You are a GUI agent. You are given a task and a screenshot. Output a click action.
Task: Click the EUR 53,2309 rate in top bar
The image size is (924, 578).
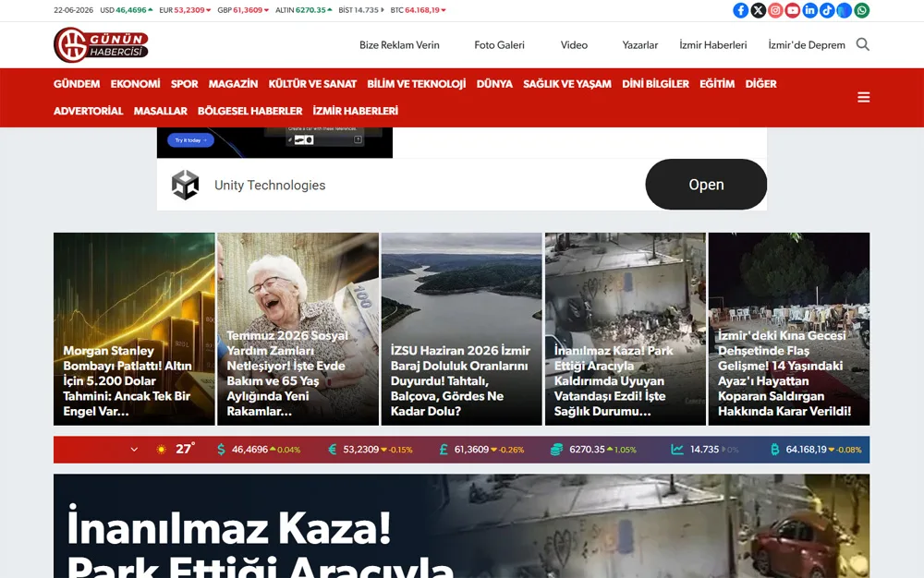(185, 10)
